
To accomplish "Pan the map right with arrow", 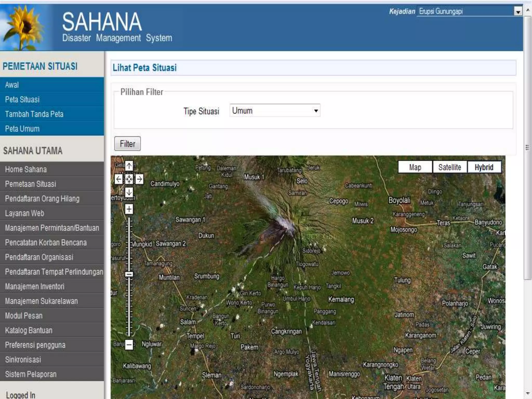I will [139, 179].
